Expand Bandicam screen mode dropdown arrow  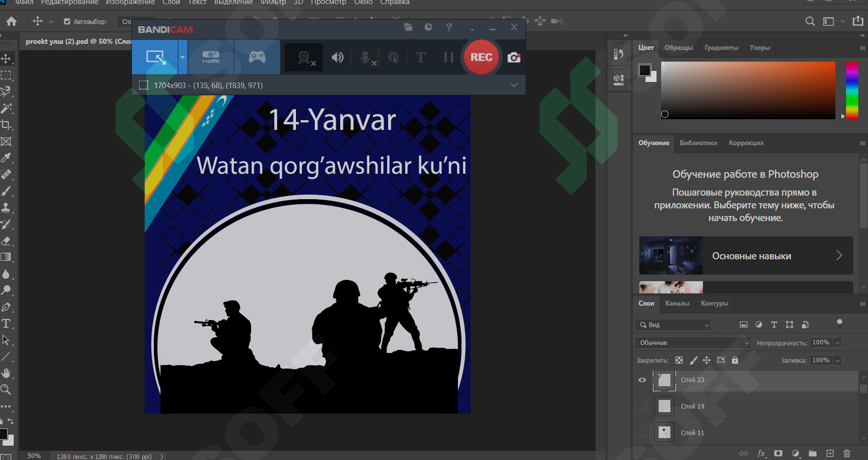pyautogui.click(x=182, y=57)
